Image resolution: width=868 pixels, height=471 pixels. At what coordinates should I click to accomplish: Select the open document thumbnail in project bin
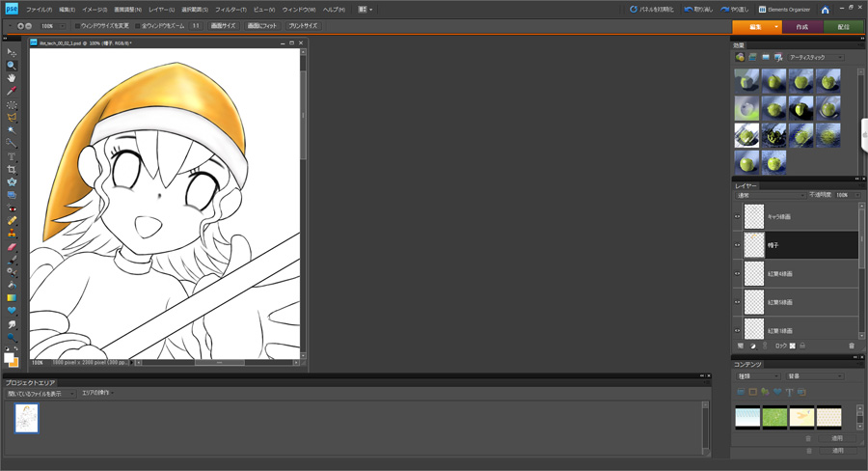[x=27, y=418]
